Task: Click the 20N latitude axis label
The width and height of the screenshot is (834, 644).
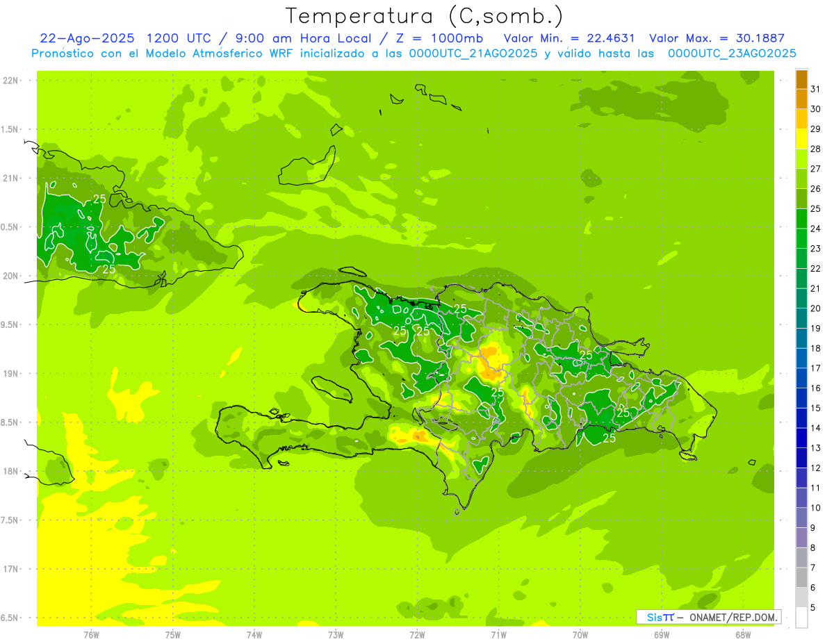Action: point(10,276)
